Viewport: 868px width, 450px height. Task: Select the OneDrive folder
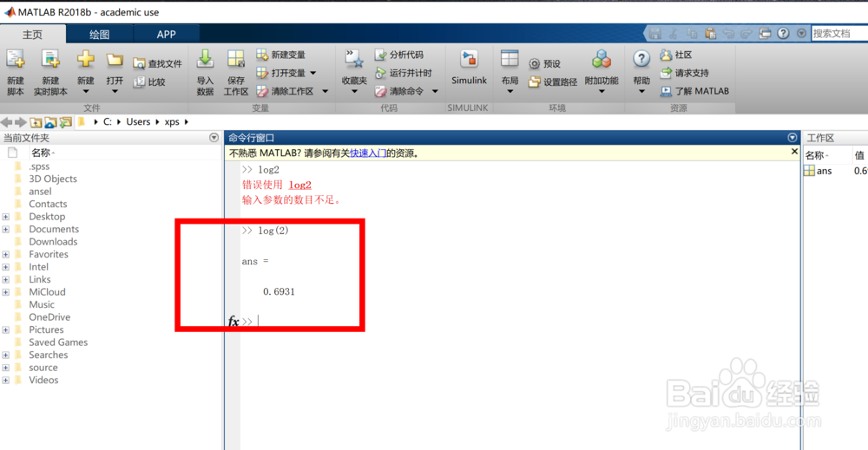coord(49,317)
